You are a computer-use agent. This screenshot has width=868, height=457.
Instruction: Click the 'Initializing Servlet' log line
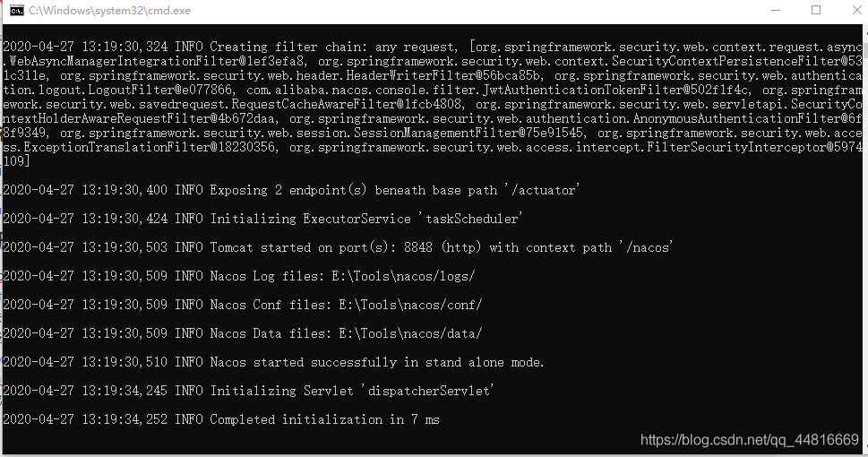coord(248,391)
